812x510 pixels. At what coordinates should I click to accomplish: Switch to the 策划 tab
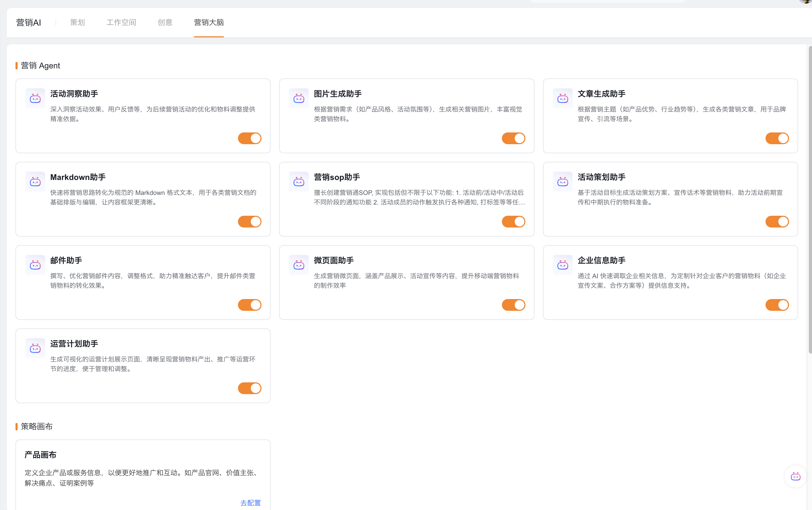[x=77, y=22]
